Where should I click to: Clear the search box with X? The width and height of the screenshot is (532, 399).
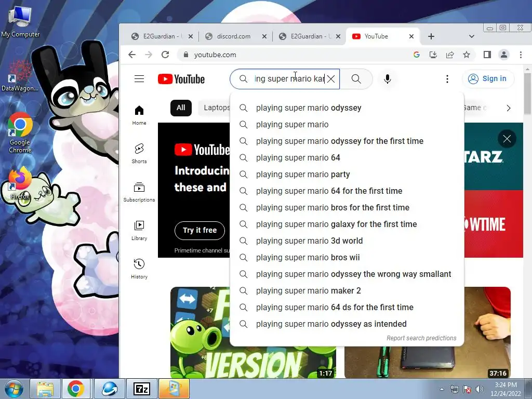[x=331, y=79]
